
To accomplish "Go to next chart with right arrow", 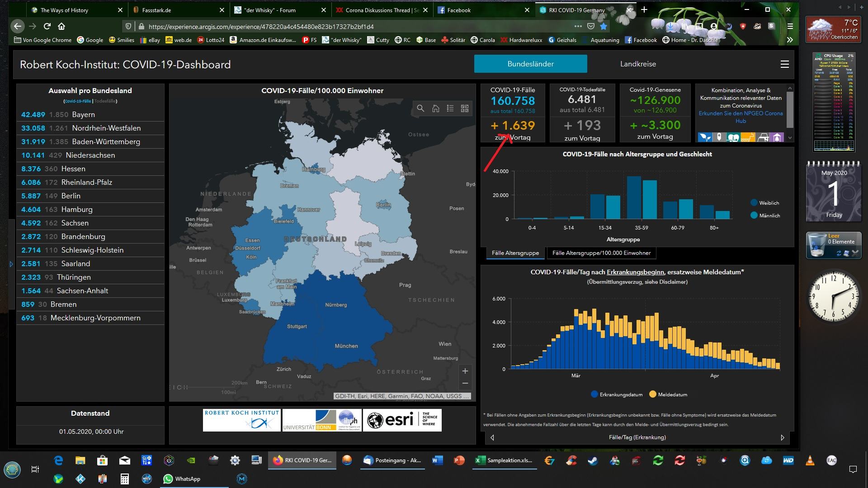I will pos(783,437).
